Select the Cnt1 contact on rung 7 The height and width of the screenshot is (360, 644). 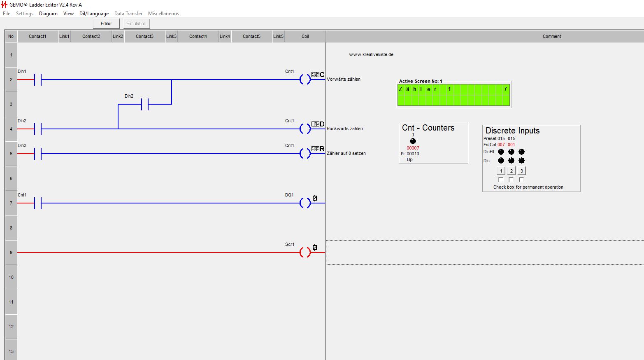(x=38, y=203)
